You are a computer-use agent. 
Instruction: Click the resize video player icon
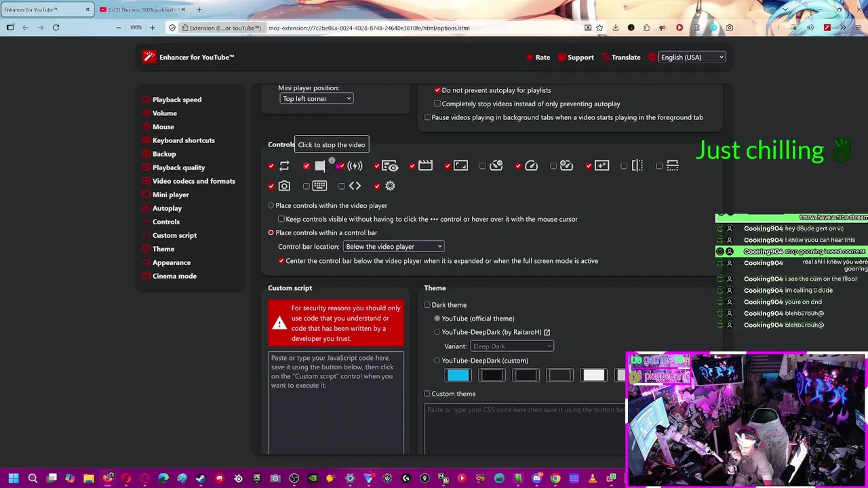point(460,165)
